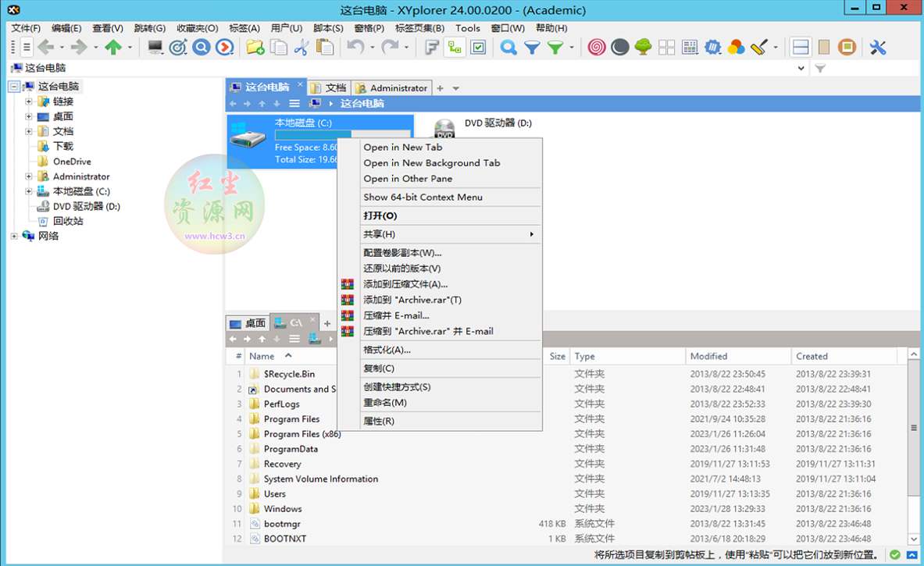Image resolution: width=924 pixels, height=566 pixels.
Task: Go forward with the toolbar forward arrow
Action: (78, 47)
